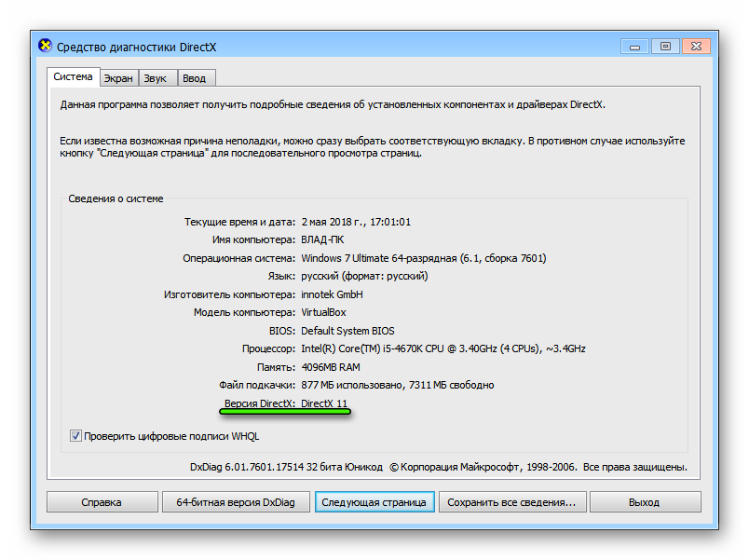Click page file value 877 МБ использовано
Viewport: 749px width, 560px height.
pyautogui.click(x=398, y=385)
